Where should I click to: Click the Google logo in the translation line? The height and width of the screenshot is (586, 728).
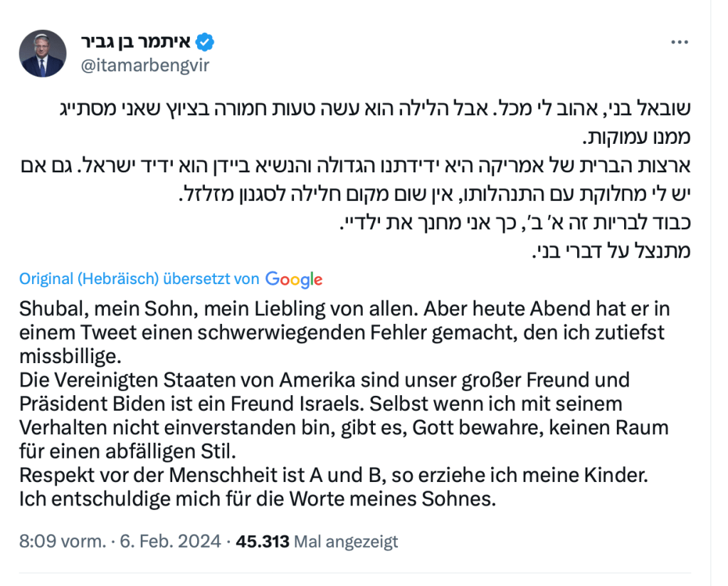[294, 279]
